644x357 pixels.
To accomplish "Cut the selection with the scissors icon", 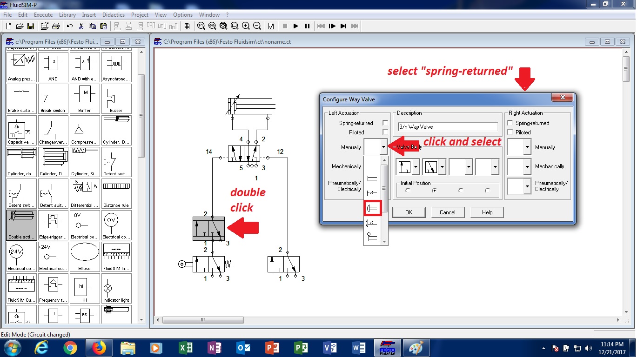I will [x=81, y=26].
